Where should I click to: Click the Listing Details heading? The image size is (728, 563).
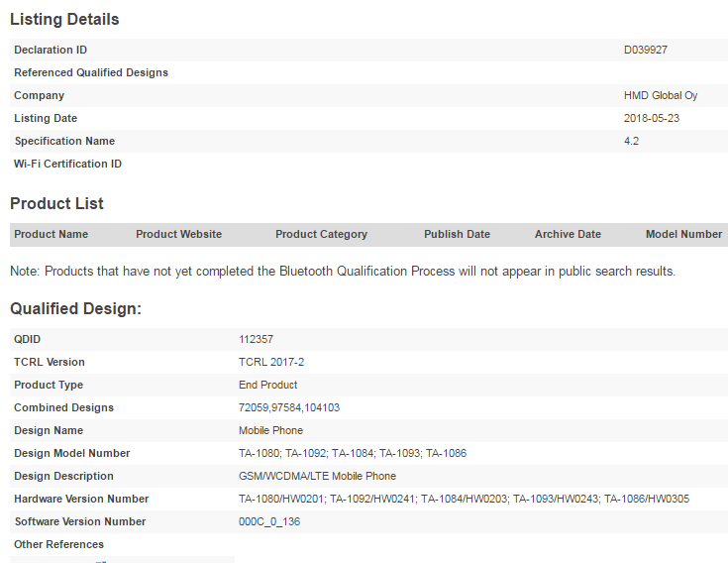[x=64, y=19]
